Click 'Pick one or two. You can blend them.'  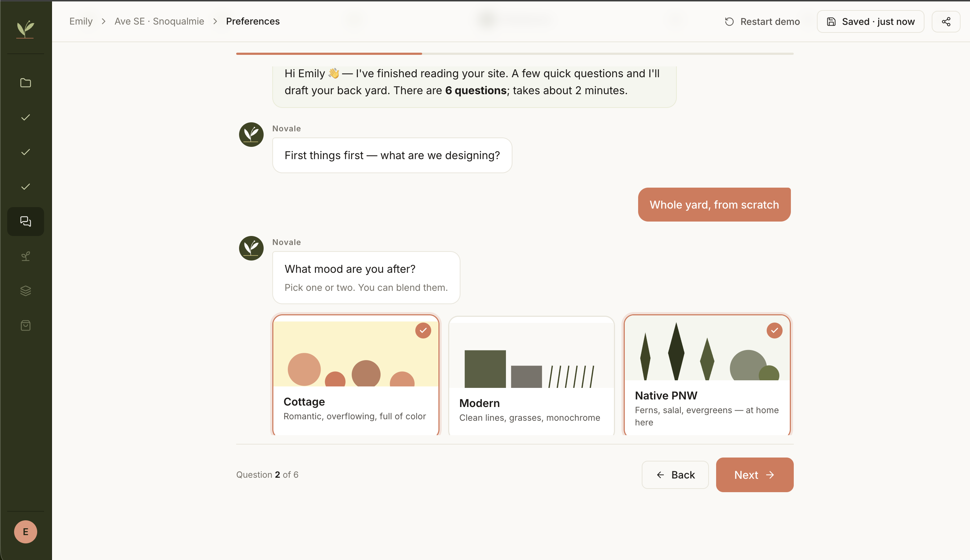tap(366, 287)
